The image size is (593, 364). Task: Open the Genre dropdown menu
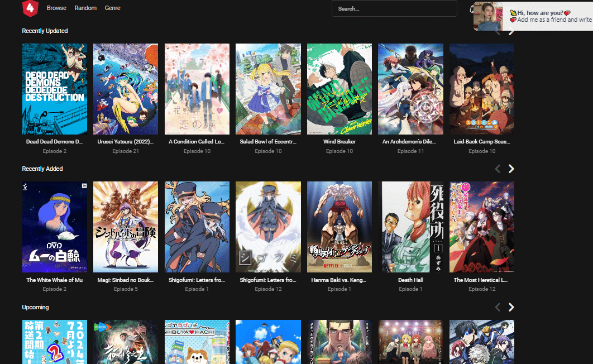(x=112, y=8)
